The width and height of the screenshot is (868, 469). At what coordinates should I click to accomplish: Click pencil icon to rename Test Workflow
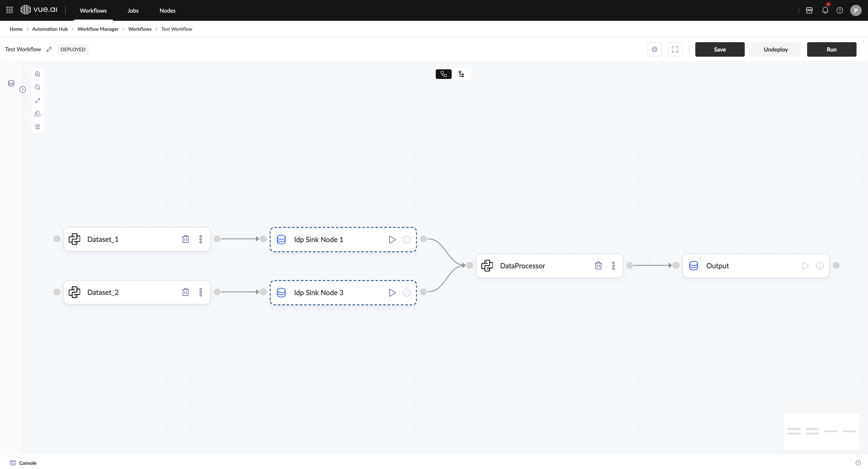click(49, 49)
